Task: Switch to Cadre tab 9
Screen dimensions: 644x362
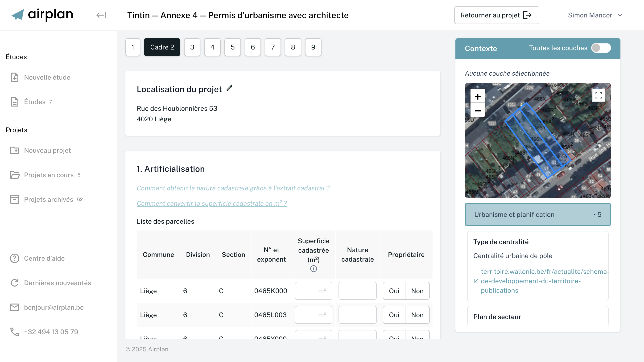Action: click(313, 47)
